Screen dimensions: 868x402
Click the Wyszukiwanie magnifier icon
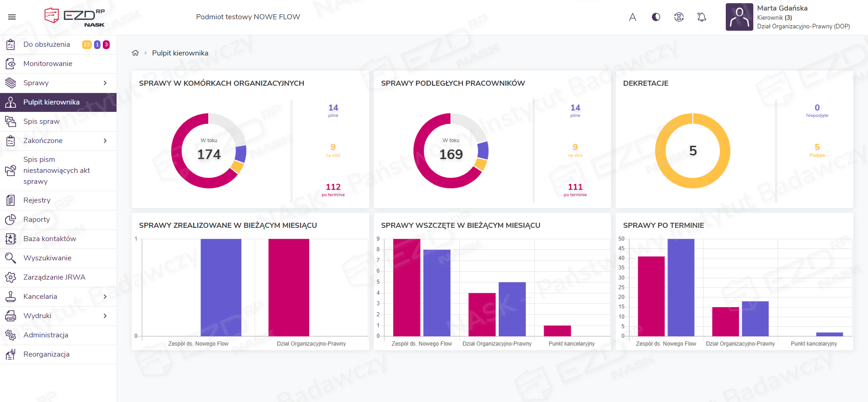click(11, 258)
